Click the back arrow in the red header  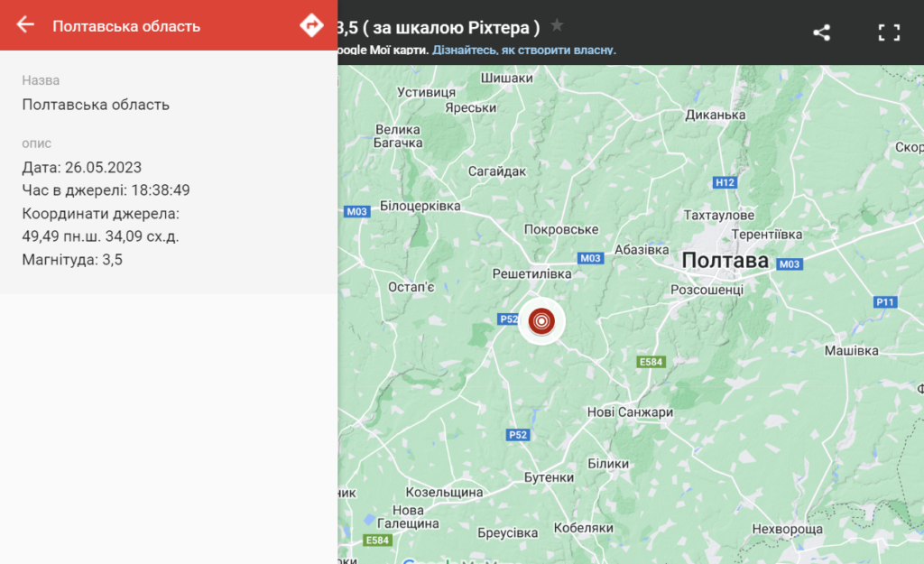25,25
